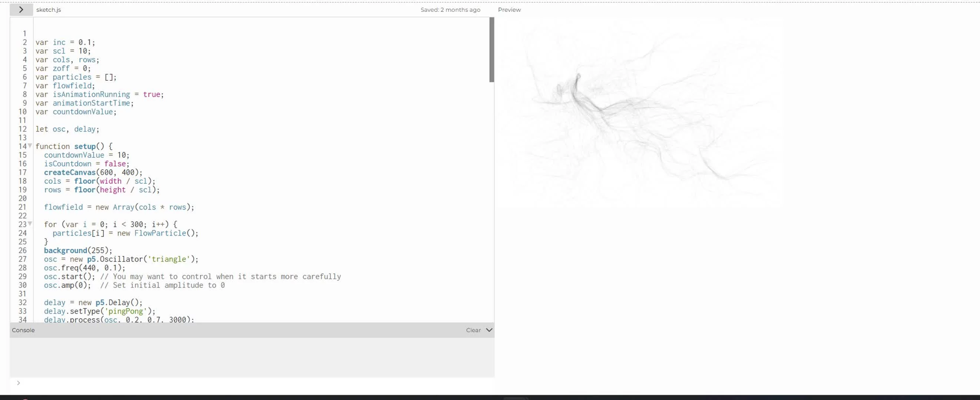
Task: Select the Console tab label
Action: pos(23,330)
